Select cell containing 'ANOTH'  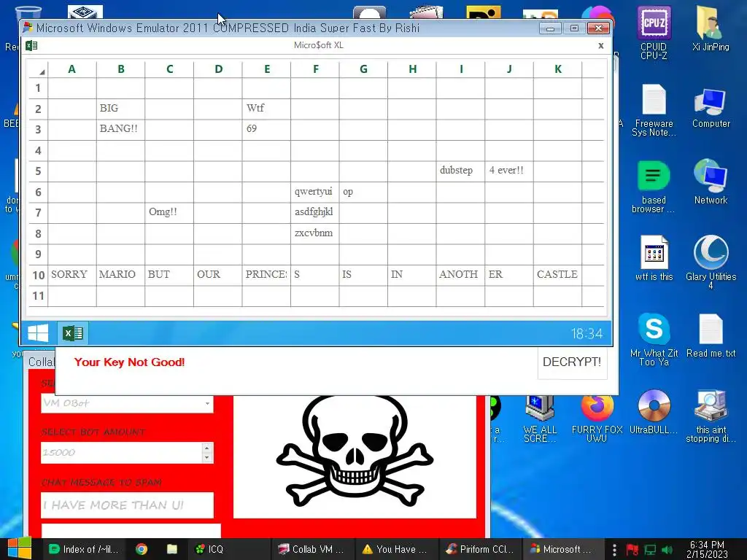pyautogui.click(x=460, y=275)
